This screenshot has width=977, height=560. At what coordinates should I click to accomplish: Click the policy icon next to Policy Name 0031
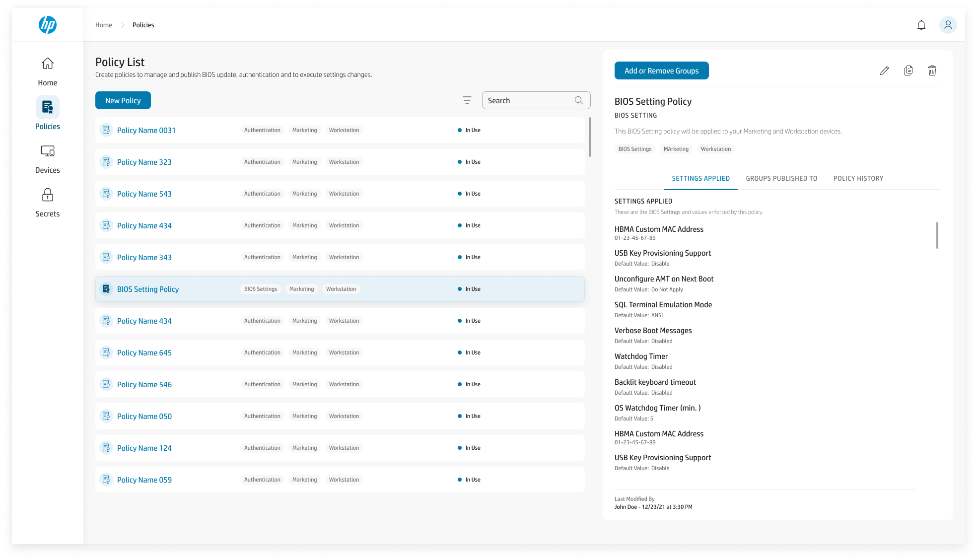(106, 130)
